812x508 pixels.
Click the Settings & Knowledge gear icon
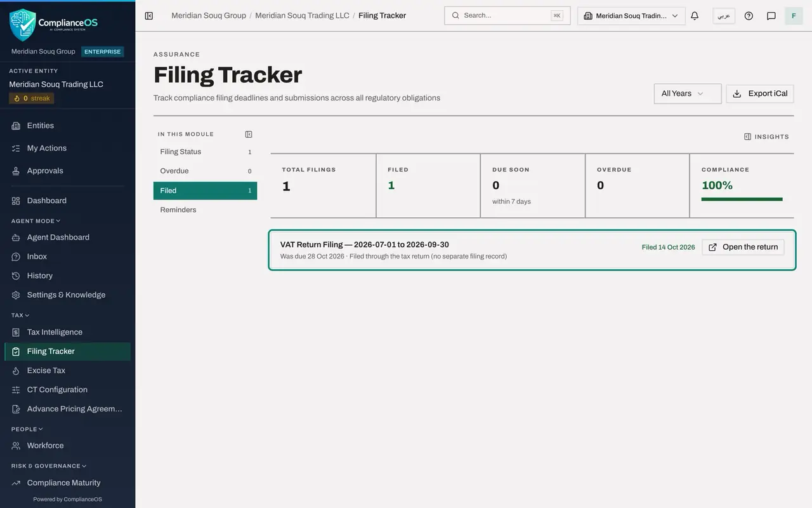point(16,295)
